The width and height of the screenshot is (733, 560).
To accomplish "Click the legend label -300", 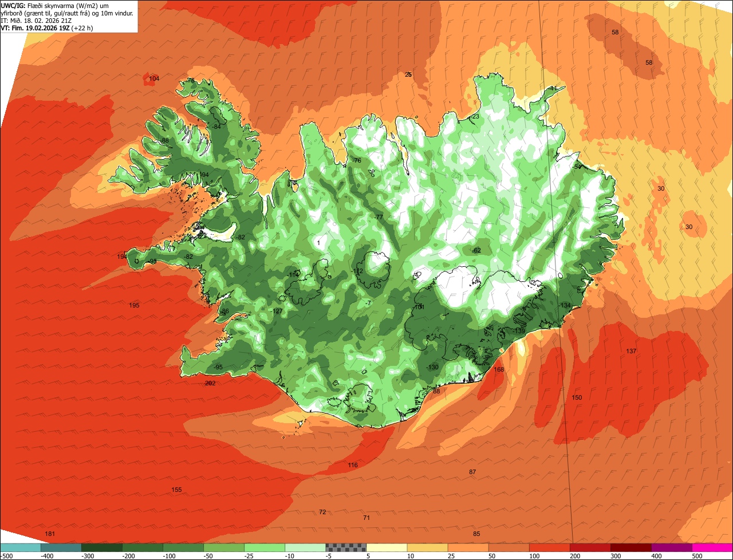I will pyautogui.click(x=87, y=556).
